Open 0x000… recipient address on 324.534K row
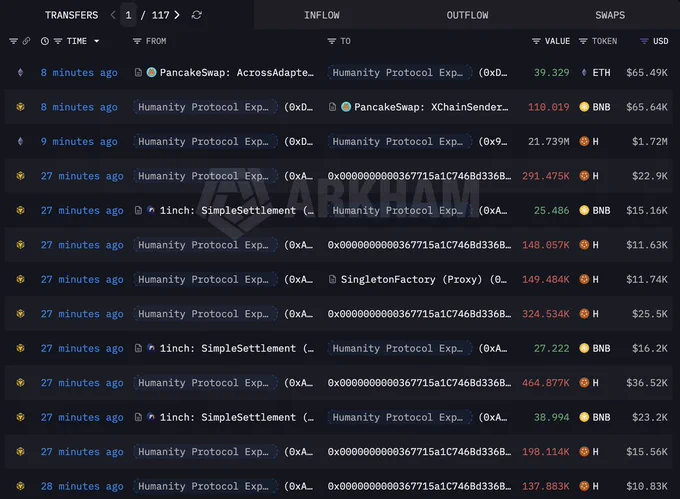 (419, 313)
